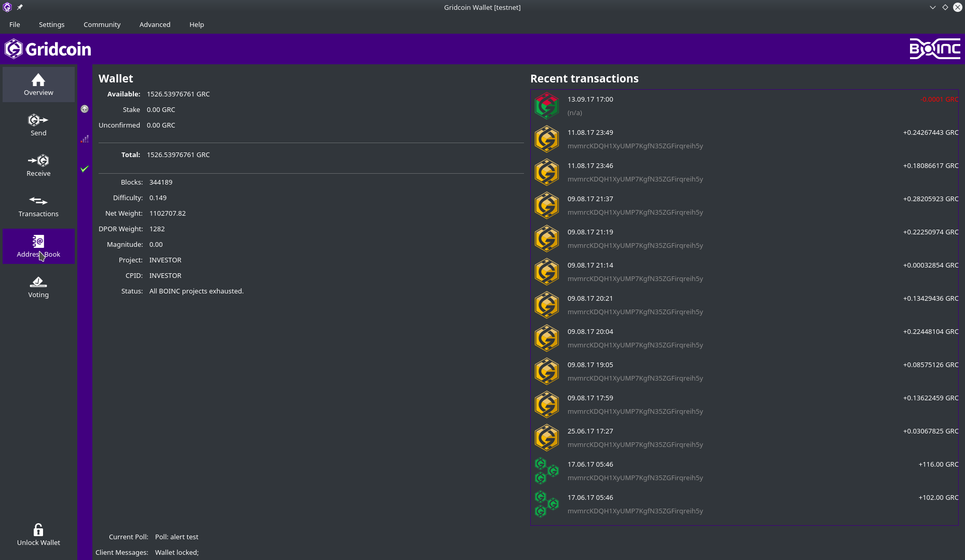Click the green sync checkmark icon
Image resolution: width=965 pixels, height=560 pixels.
tap(85, 169)
